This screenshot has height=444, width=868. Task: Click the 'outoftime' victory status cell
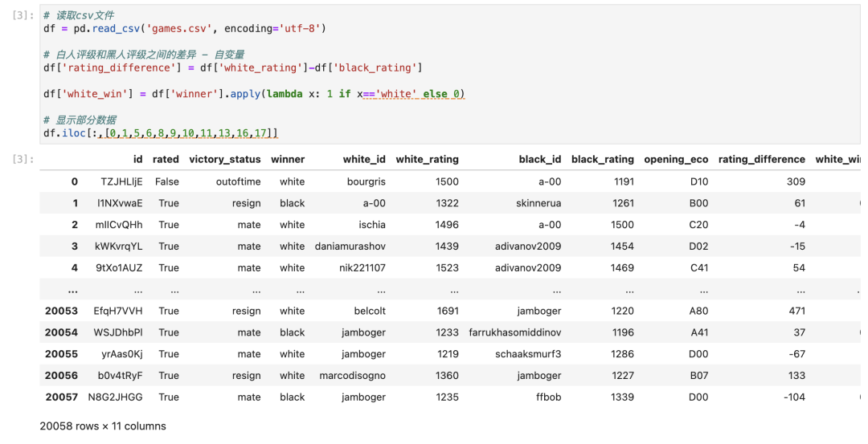(x=239, y=181)
